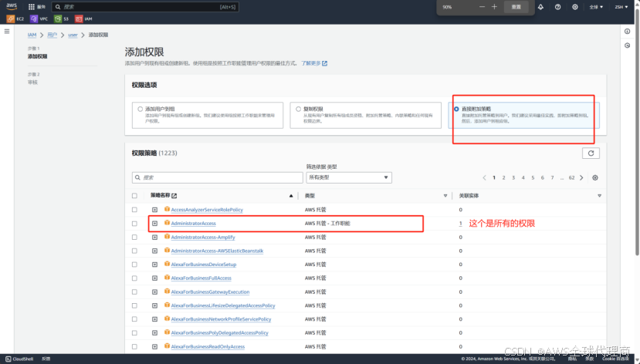This screenshot has height=364, width=640.
Task: Select the copy permissions option
Action: pos(298,109)
